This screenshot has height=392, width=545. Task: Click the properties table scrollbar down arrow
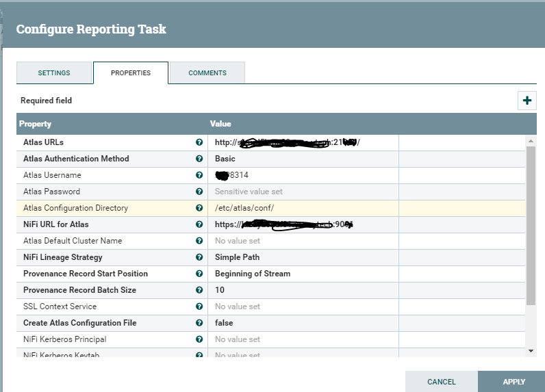click(x=531, y=350)
